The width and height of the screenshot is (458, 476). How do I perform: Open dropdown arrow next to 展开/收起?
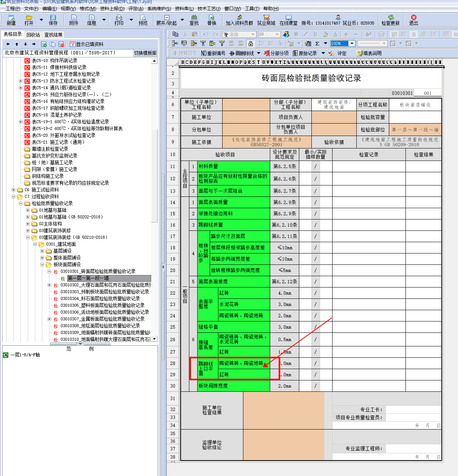tap(182, 20)
